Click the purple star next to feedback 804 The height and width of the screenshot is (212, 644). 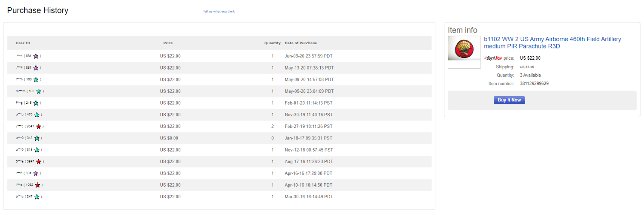(36, 173)
